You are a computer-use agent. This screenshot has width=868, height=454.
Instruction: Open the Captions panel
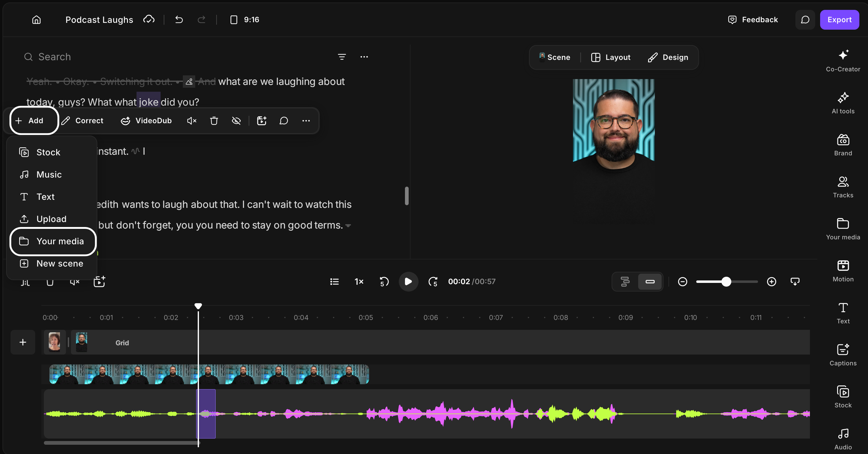[x=843, y=355]
